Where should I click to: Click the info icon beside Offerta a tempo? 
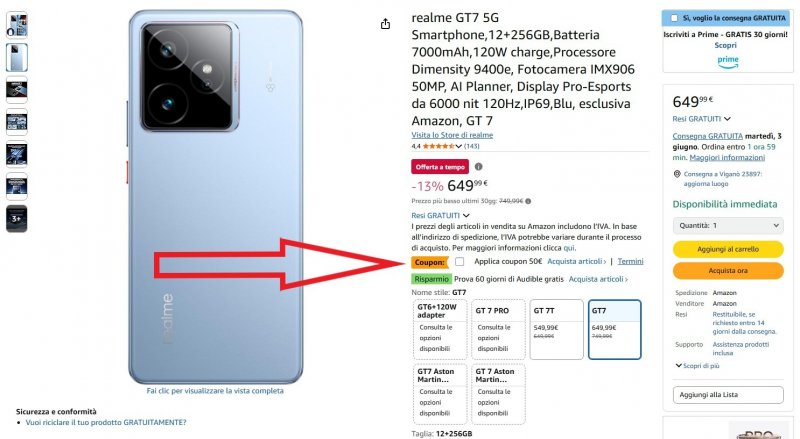479,166
